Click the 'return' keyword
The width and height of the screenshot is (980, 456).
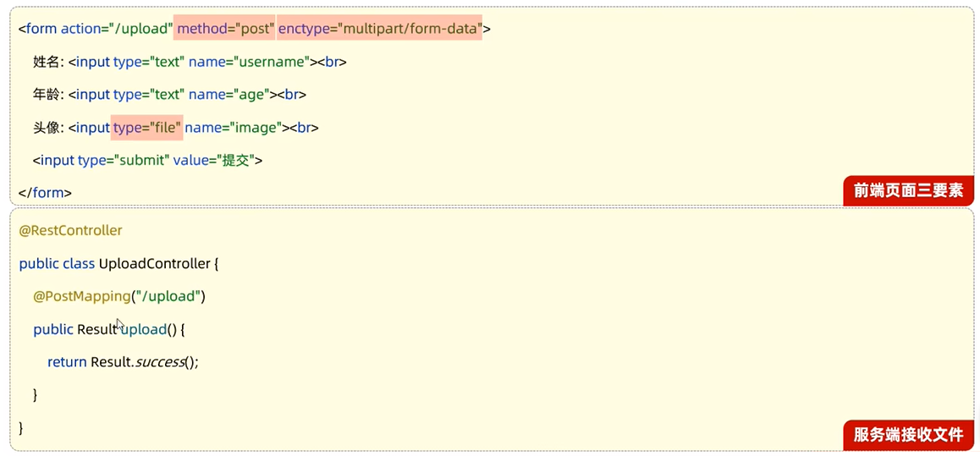point(67,362)
